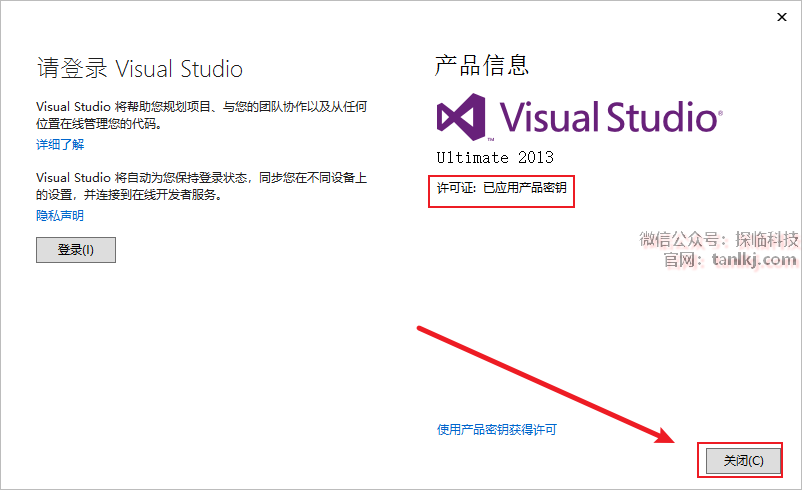Viewport: 802px width, 490px height.
Task: Click the 使用产品密钥获得许可 link
Action: (497, 430)
